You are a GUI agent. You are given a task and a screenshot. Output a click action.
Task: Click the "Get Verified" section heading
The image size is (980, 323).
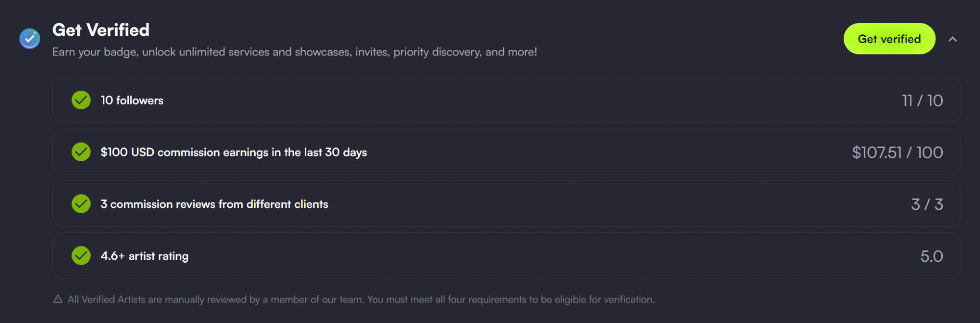(x=101, y=30)
